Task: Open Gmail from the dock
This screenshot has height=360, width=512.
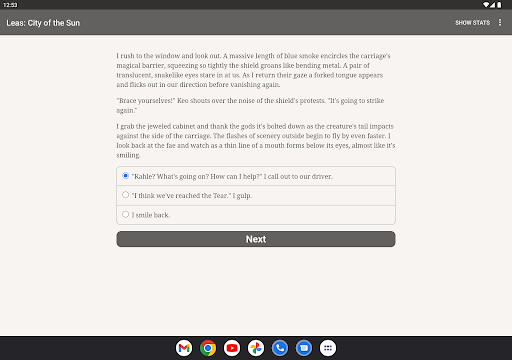Action: click(184, 348)
